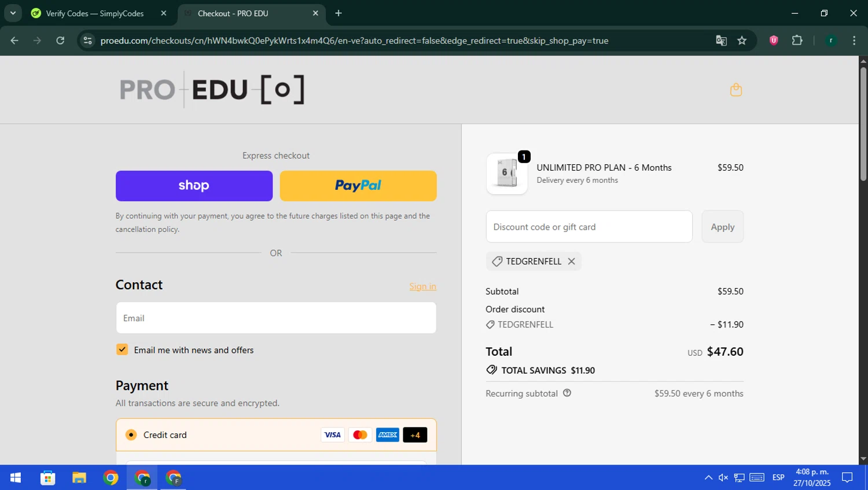Screen dimensions: 868x490
Task: Uncheck Email me with news and offers
Action: [x=122, y=349]
